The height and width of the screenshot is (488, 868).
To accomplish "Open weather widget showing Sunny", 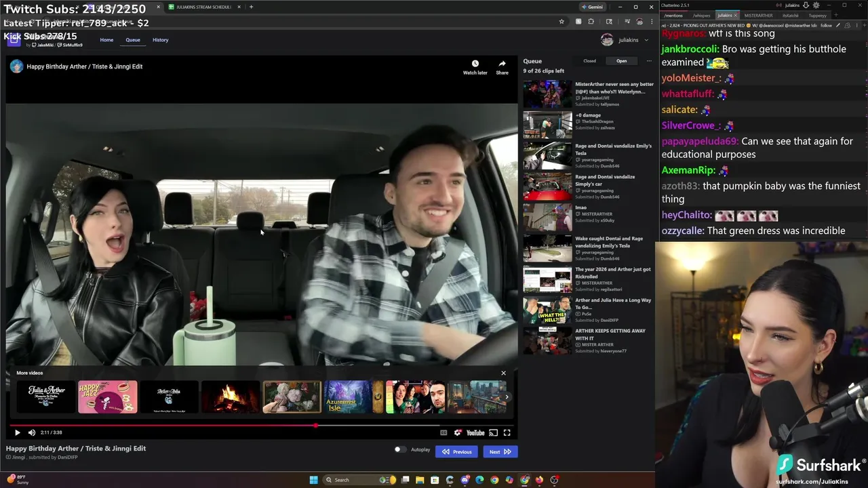I will [x=18, y=480].
